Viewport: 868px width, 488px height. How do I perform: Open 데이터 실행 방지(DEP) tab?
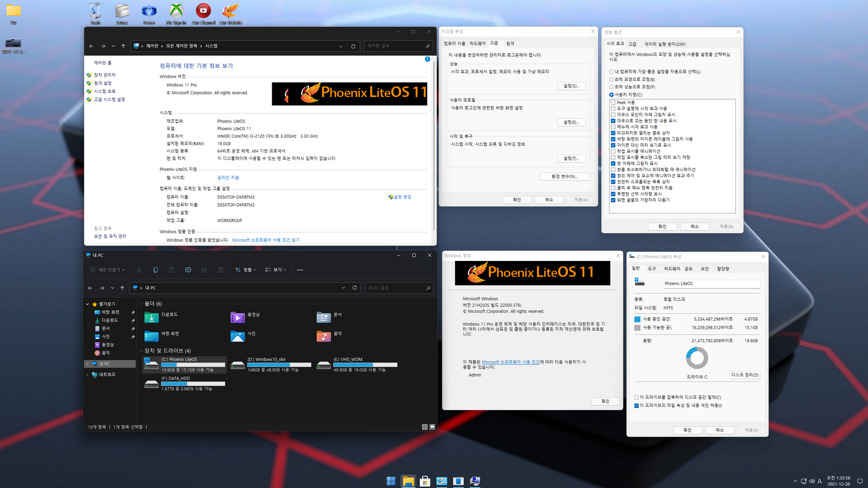point(665,44)
